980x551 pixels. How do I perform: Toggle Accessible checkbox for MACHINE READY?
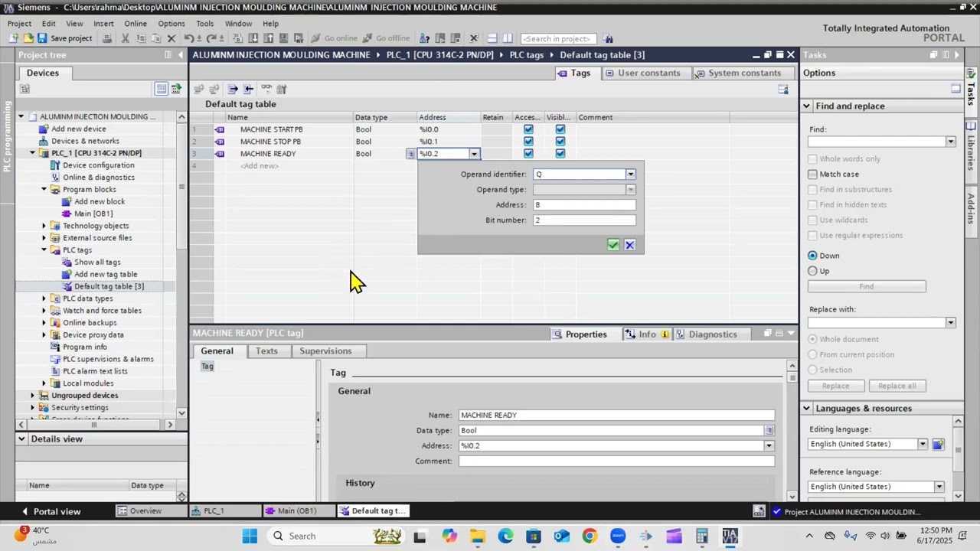pyautogui.click(x=528, y=154)
